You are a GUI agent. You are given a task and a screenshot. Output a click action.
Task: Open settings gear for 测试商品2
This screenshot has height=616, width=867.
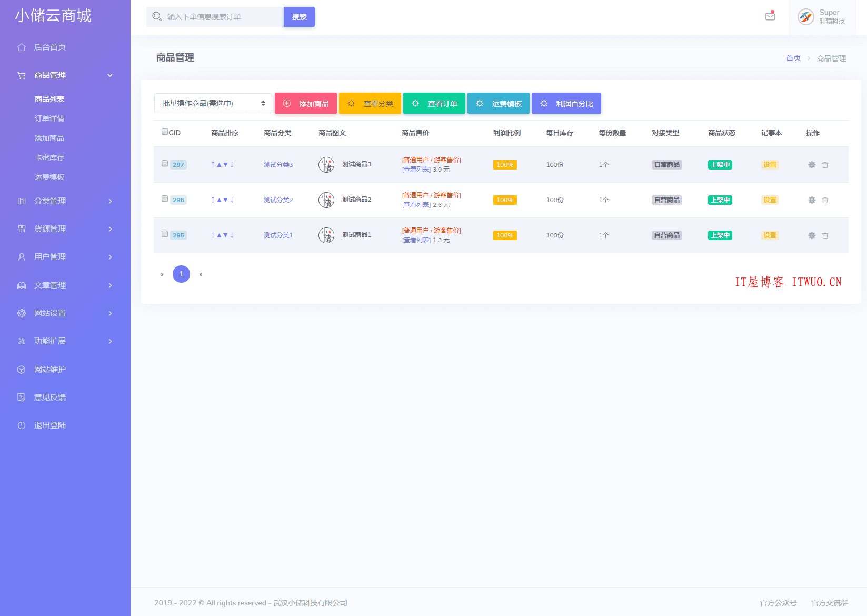point(812,200)
